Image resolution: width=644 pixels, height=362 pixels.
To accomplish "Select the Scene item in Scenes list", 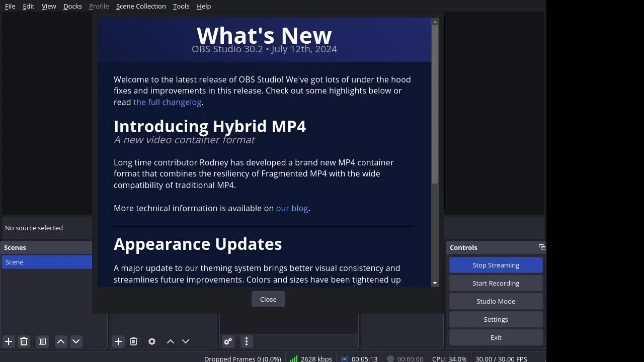I will click(47, 262).
